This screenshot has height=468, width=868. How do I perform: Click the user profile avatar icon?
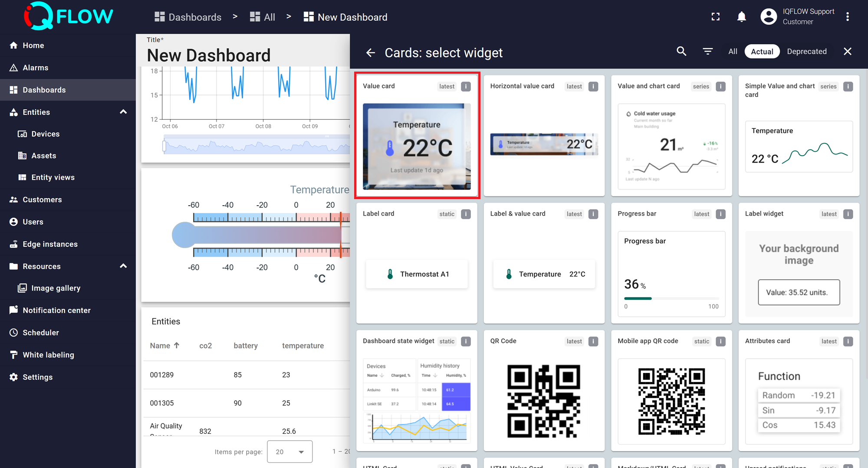point(769,17)
